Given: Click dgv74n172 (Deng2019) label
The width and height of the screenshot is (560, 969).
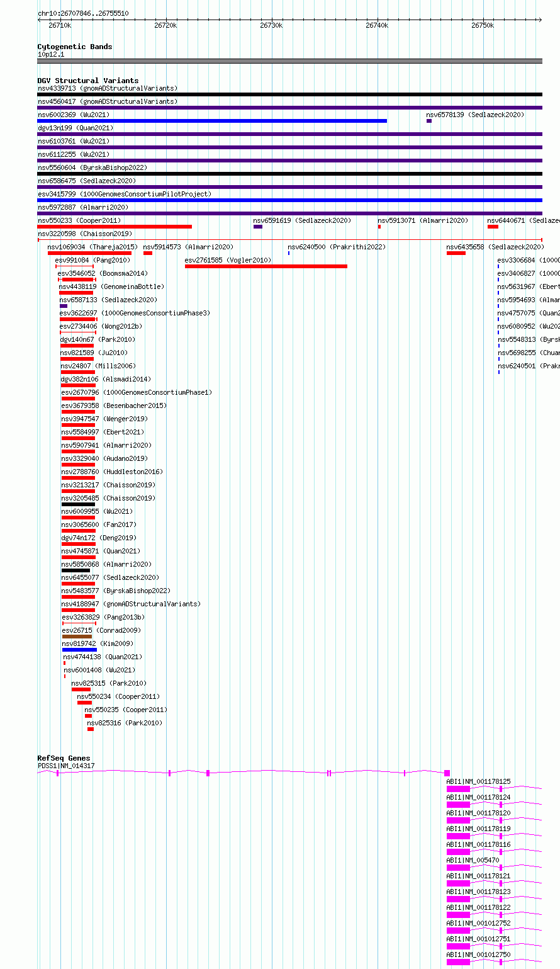Looking at the screenshot, I should pos(99,538).
